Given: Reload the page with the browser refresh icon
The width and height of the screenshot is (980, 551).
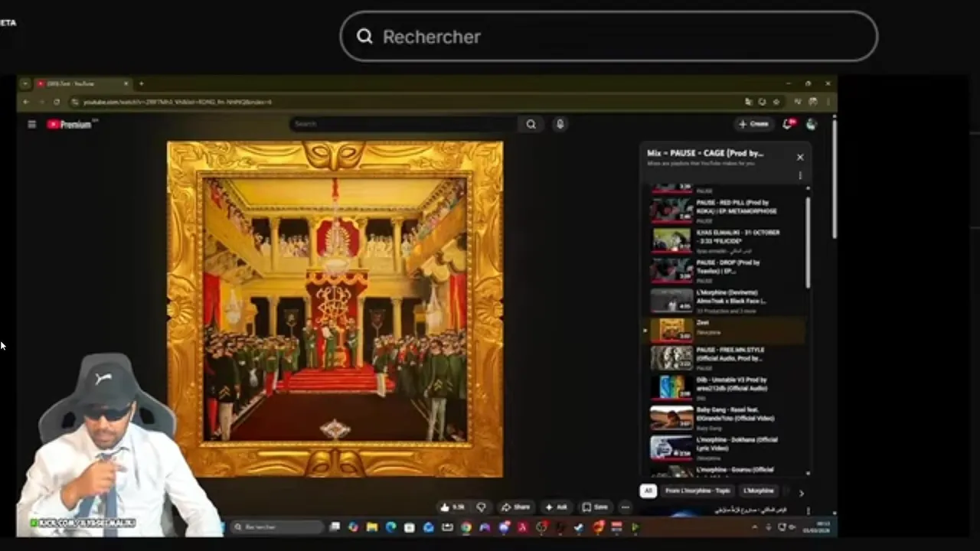Looking at the screenshot, I should tap(57, 102).
